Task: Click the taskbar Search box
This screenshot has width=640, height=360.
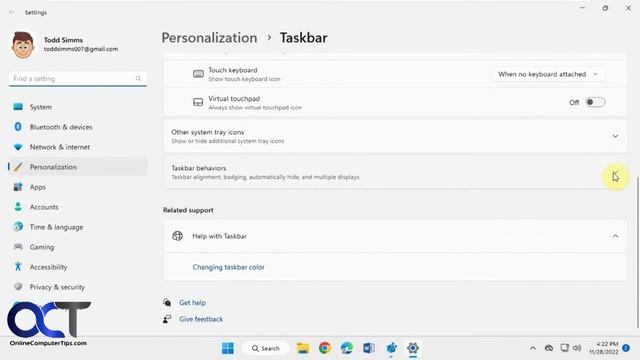Action: click(265, 348)
